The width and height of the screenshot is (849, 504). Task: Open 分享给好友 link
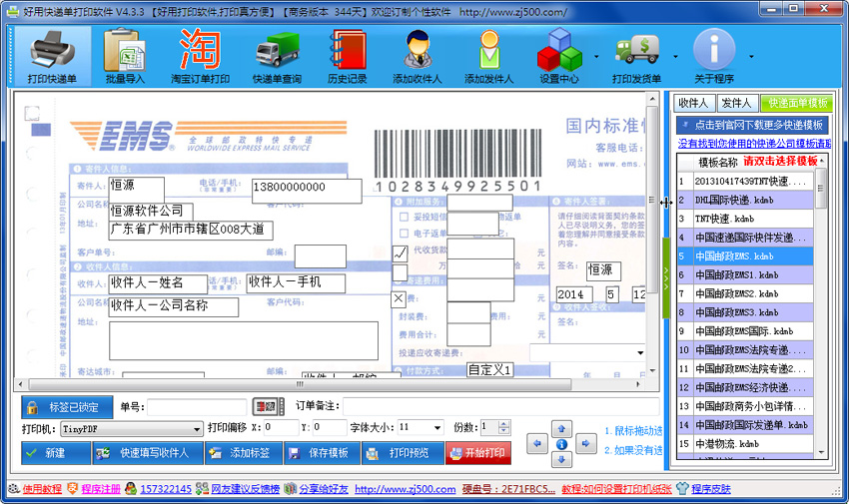point(324,489)
